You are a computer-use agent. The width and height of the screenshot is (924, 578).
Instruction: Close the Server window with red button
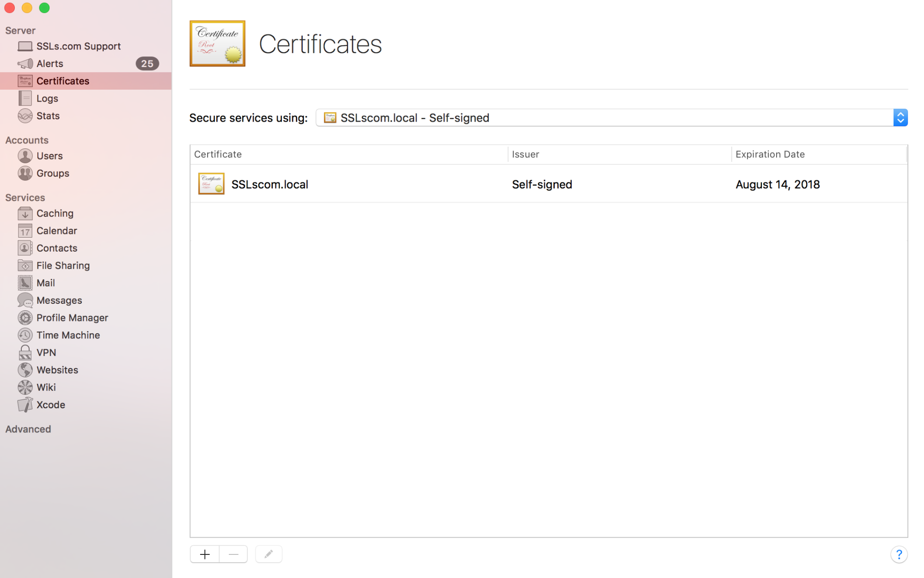click(9, 8)
